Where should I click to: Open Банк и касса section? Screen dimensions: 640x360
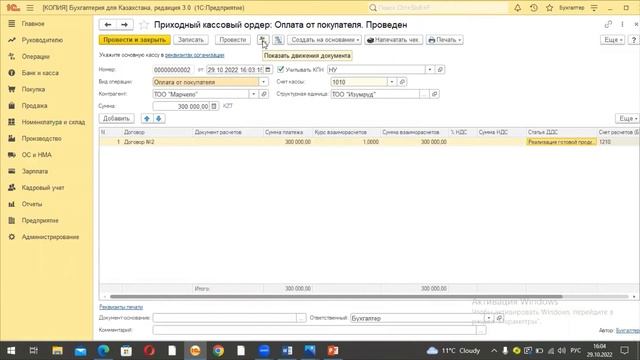[x=40, y=73]
